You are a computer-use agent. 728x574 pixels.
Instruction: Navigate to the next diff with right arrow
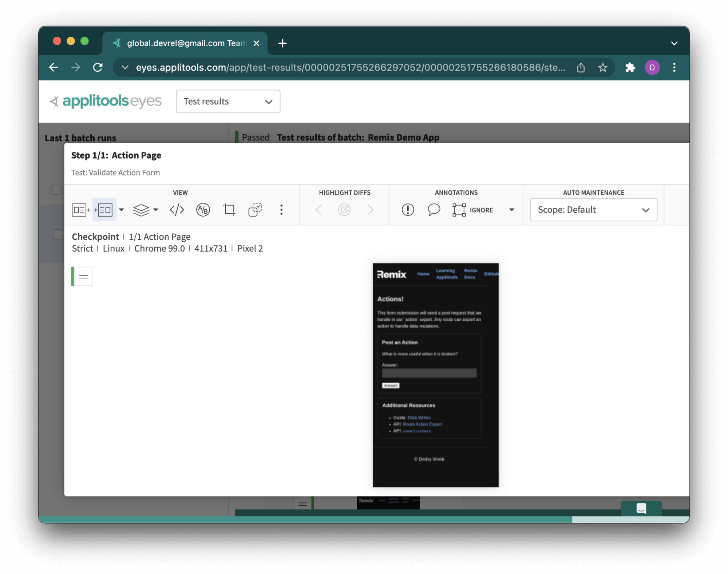tap(371, 210)
